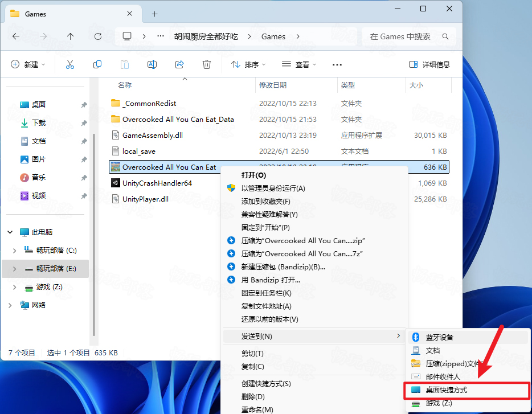This screenshot has width=532, height=414.
Task: Click 复制文件地址(A) menu entry
Action: (314, 306)
